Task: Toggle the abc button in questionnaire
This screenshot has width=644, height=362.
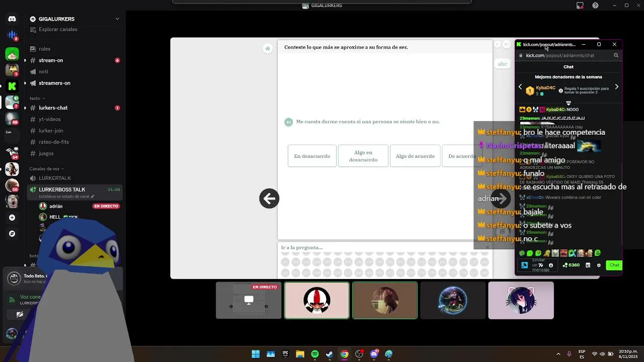Action: [x=502, y=64]
